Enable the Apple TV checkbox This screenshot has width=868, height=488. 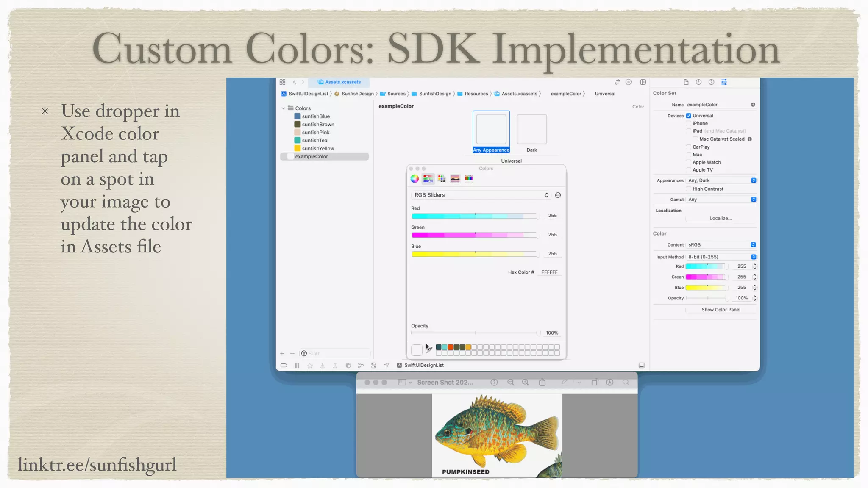point(689,170)
